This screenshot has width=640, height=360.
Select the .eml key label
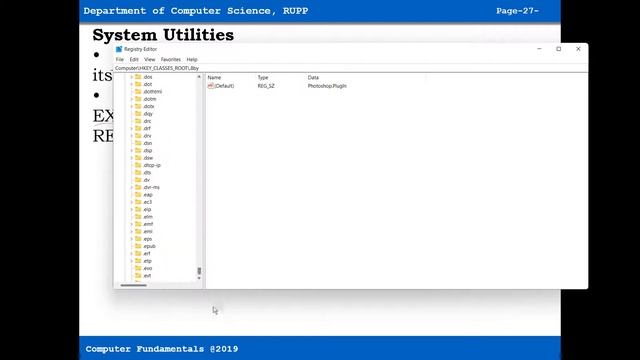click(148, 231)
